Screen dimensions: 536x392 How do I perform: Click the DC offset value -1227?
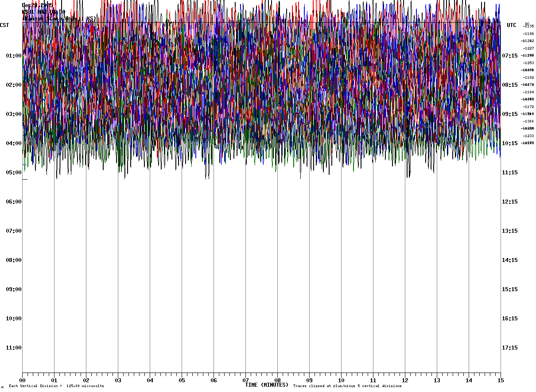tap(528, 48)
